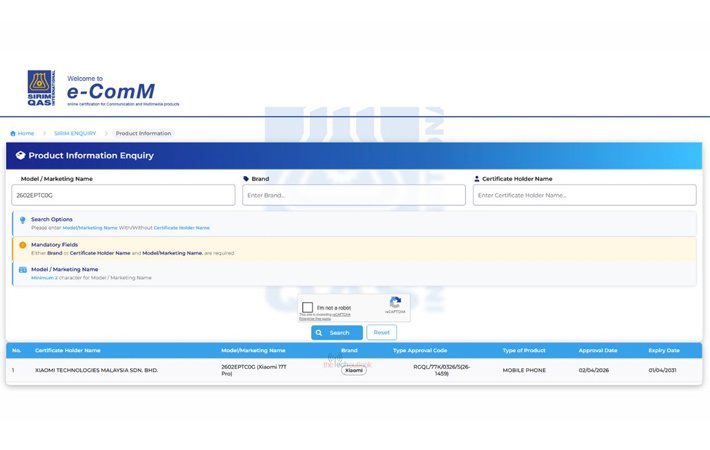Go to Home via breadcrumb link
The image size is (710, 450).
click(x=25, y=133)
